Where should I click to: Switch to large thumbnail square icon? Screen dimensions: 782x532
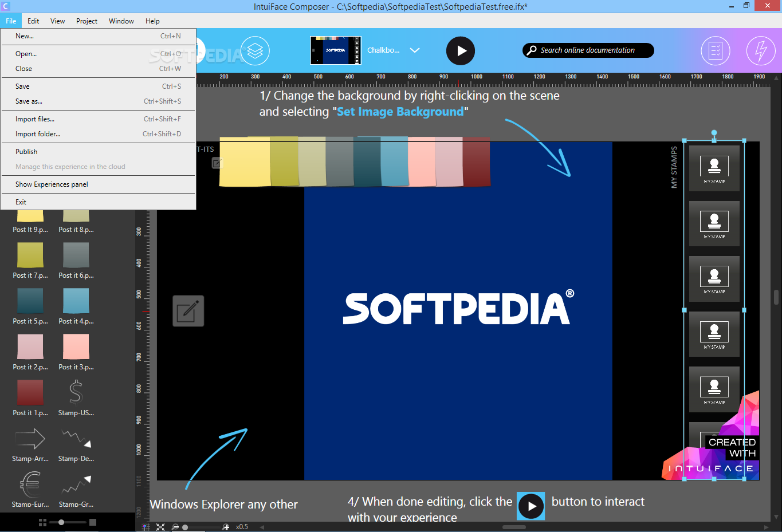93,522
